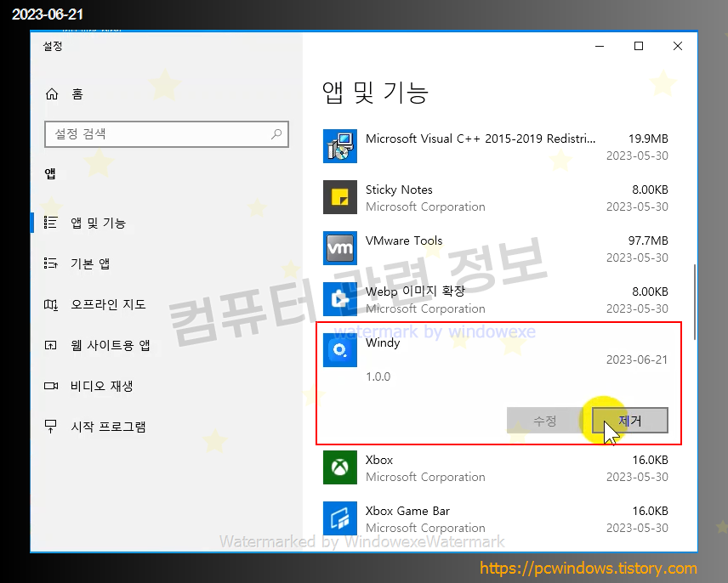Click the Microsoft Visual C++ installer icon
This screenshot has width=728, height=583.
340,146
